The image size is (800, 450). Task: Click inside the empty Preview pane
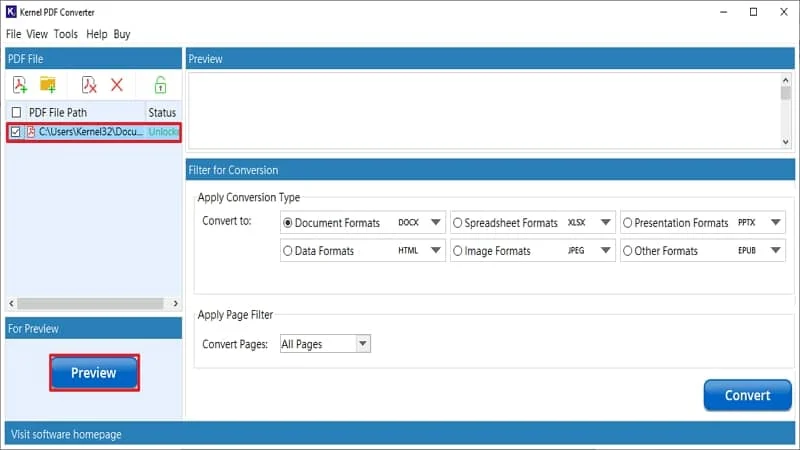485,110
